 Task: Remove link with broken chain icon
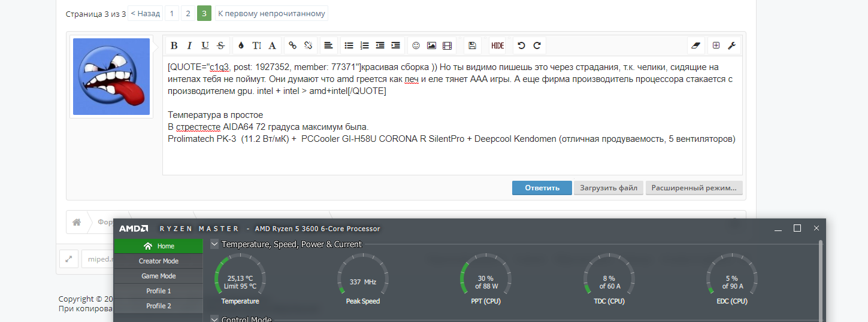308,45
